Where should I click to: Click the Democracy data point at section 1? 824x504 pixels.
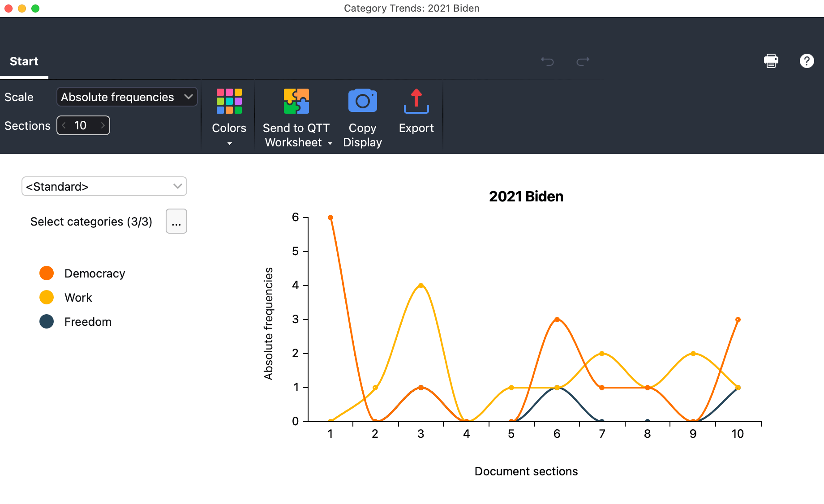330,218
